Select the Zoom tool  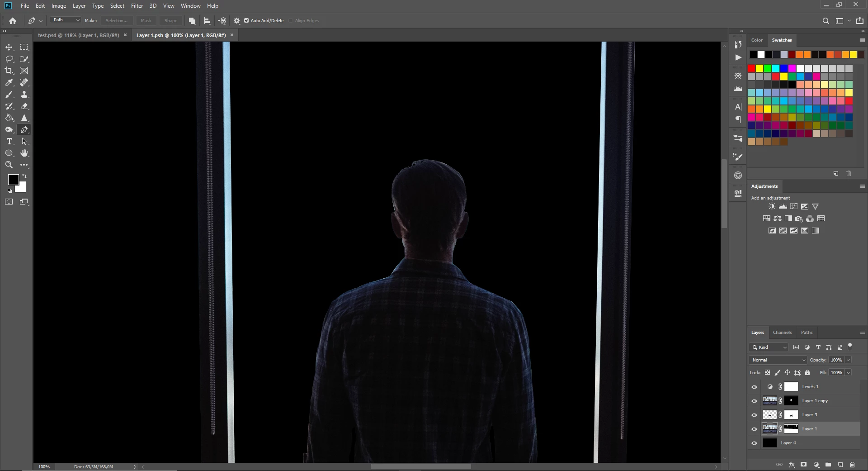[x=9, y=165]
